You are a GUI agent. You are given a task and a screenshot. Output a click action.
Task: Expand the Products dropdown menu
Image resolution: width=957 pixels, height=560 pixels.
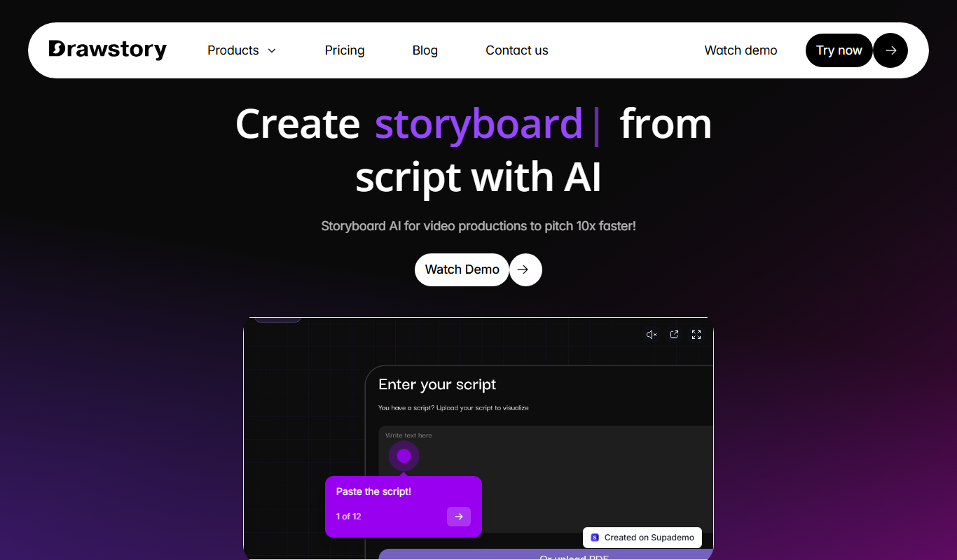coord(242,50)
